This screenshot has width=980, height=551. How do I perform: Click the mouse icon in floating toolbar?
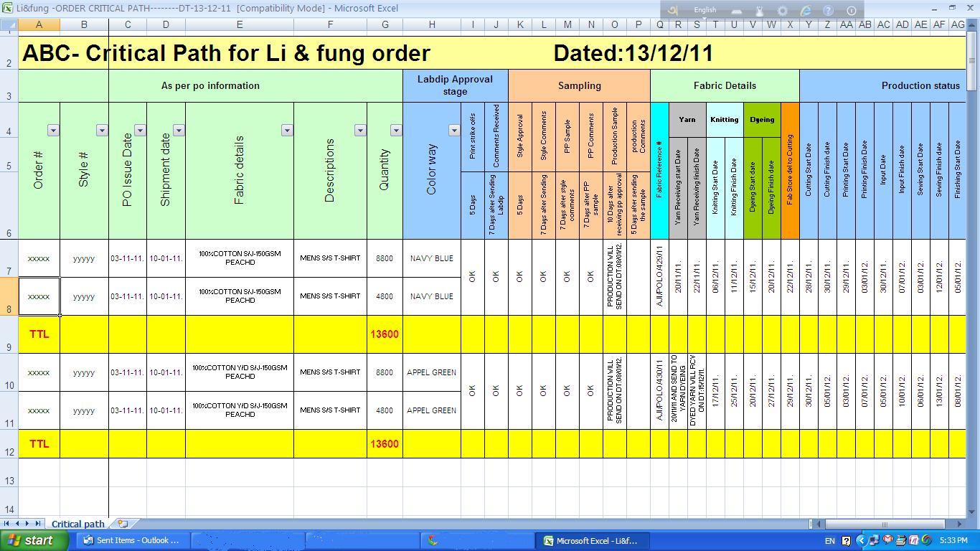(x=760, y=11)
